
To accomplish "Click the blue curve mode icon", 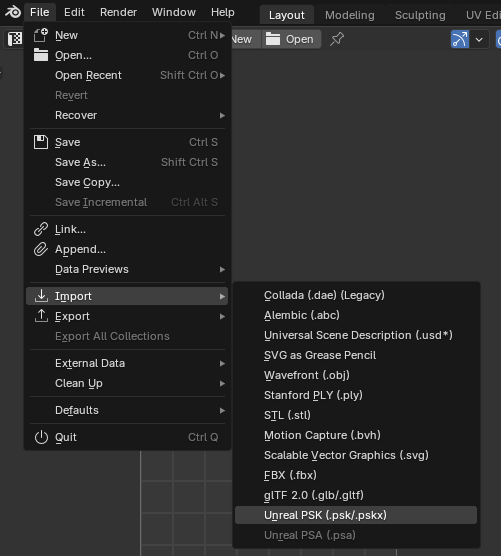I will point(460,39).
